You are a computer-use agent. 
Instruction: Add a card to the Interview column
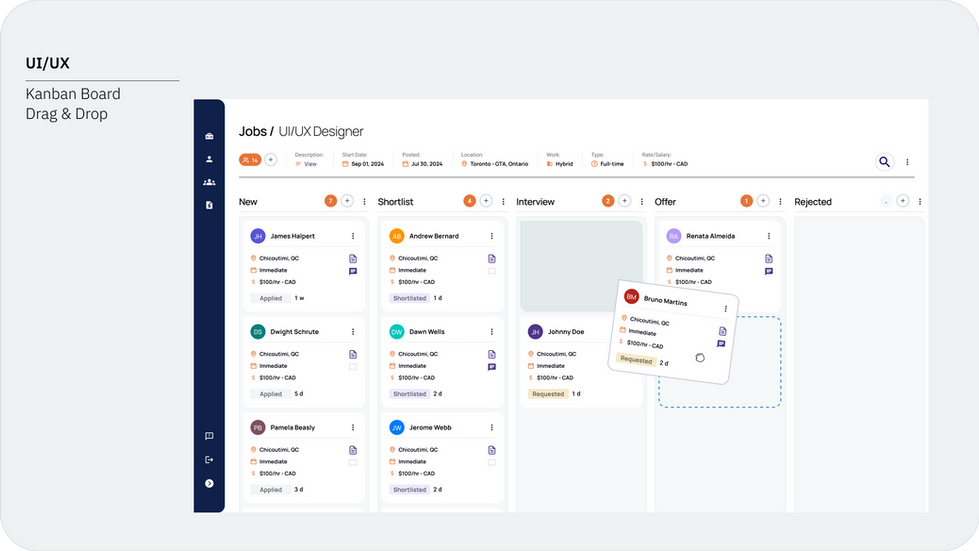point(624,201)
